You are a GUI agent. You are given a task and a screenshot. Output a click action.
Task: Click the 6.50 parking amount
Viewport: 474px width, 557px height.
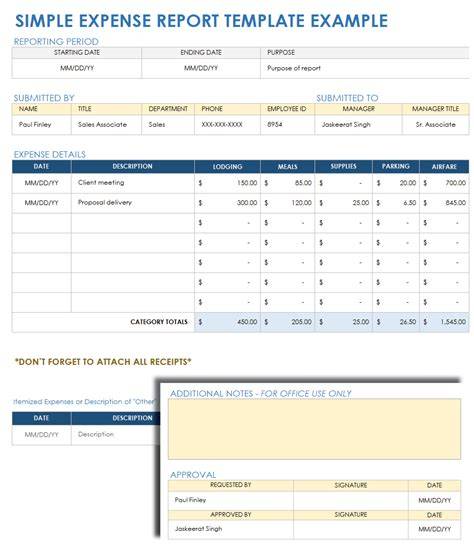click(x=396, y=203)
